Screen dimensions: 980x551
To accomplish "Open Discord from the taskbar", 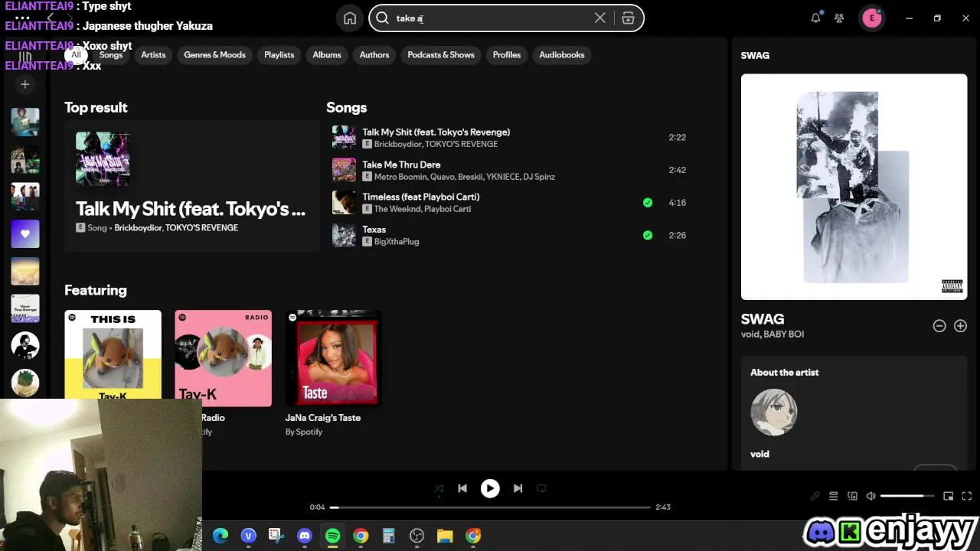I will (x=304, y=536).
